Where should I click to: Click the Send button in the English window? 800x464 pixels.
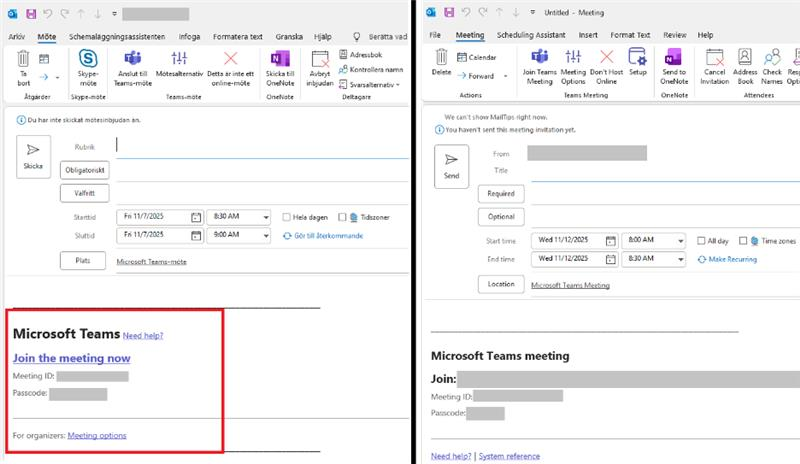point(452,166)
